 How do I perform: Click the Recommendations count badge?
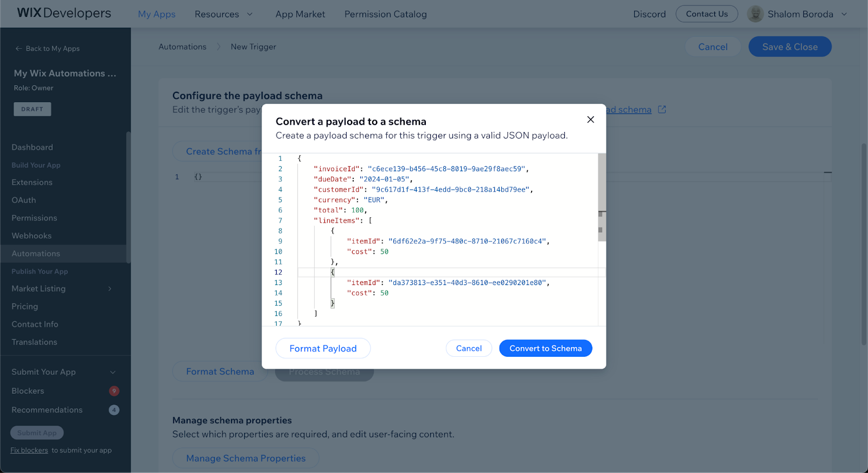(x=114, y=410)
